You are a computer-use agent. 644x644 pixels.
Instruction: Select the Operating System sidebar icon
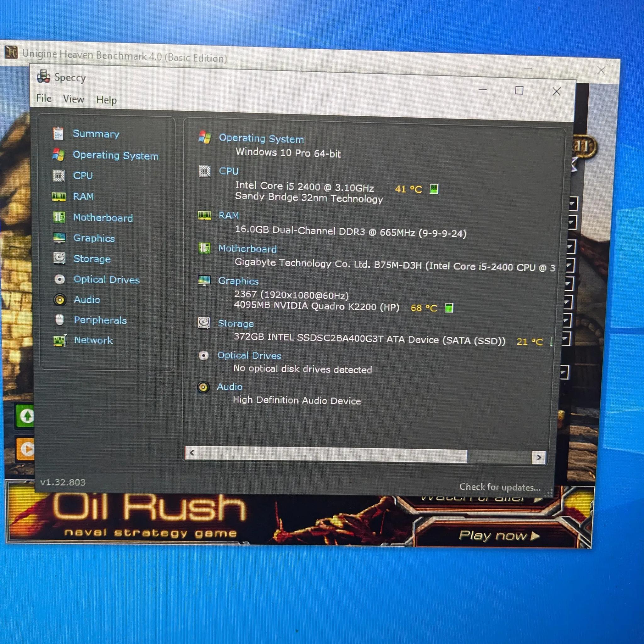pos(59,155)
